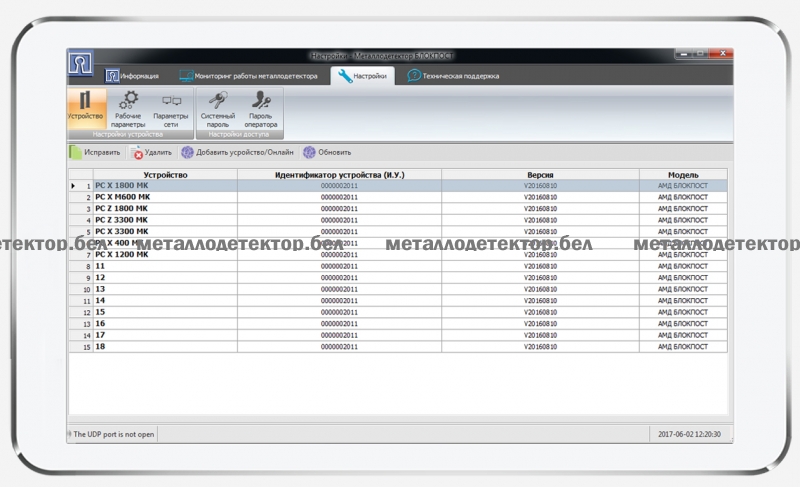
Task: Select device row named 18
Action: click(165, 347)
